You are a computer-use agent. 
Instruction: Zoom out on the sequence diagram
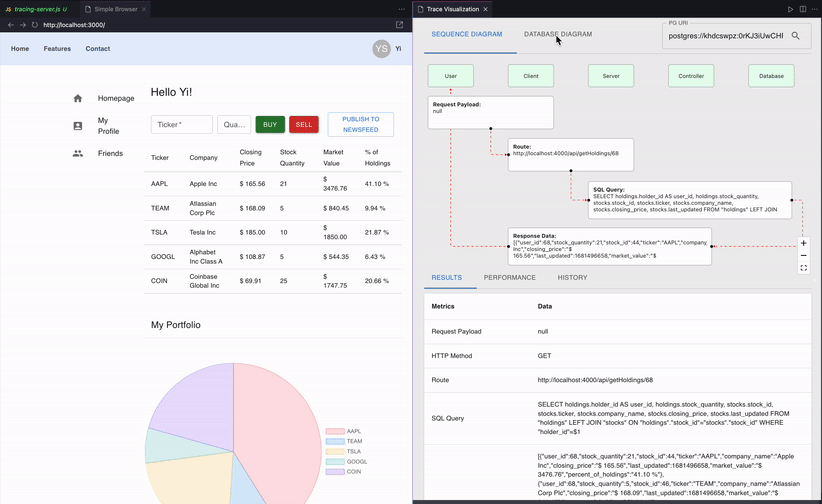804,255
